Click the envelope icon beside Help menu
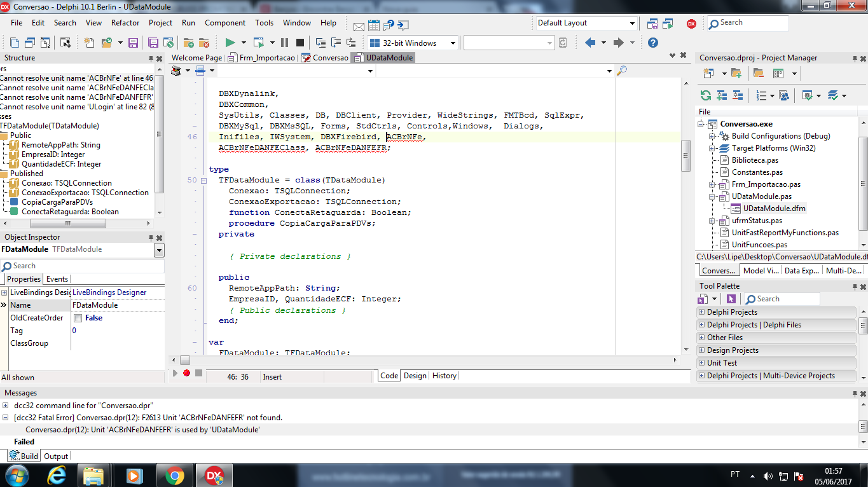The width and height of the screenshot is (868, 487). click(x=359, y=27)
